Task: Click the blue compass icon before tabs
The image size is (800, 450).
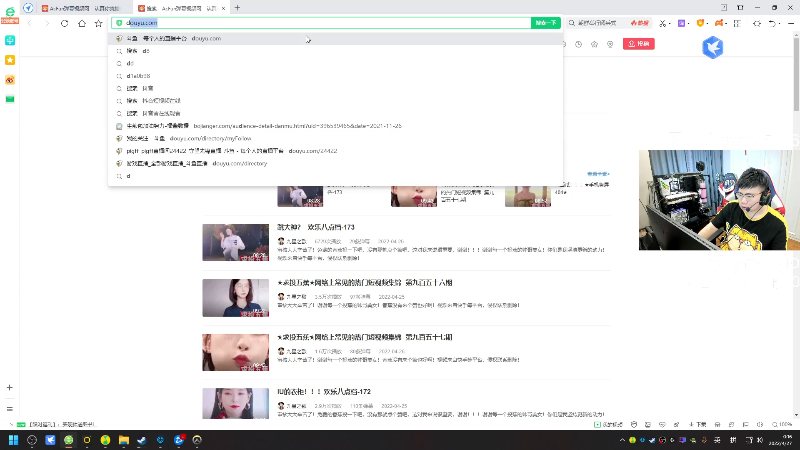Action: (x=28, y=8)
